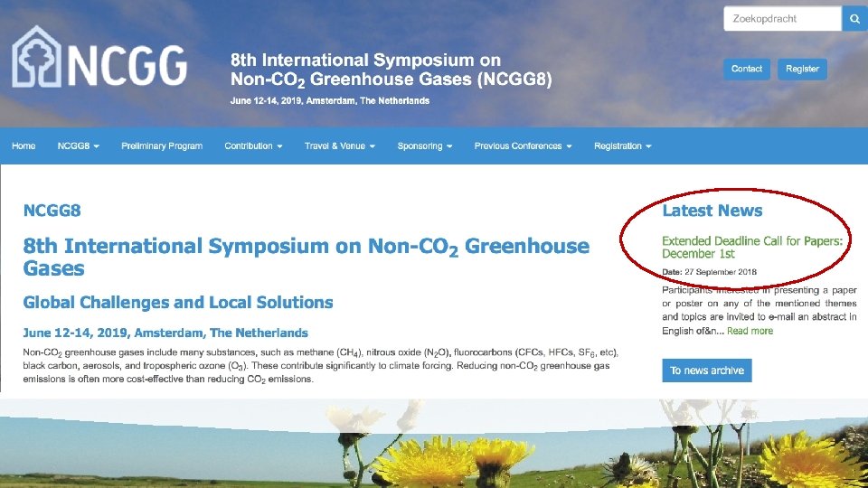Click the flowers banner image

click(x=434, y=444)
